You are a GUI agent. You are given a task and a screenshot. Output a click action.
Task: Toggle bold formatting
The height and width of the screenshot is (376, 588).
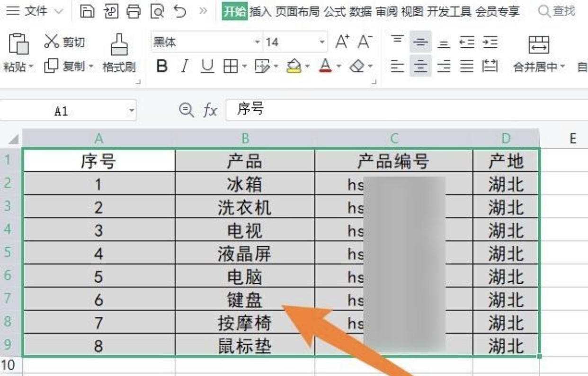162,66
